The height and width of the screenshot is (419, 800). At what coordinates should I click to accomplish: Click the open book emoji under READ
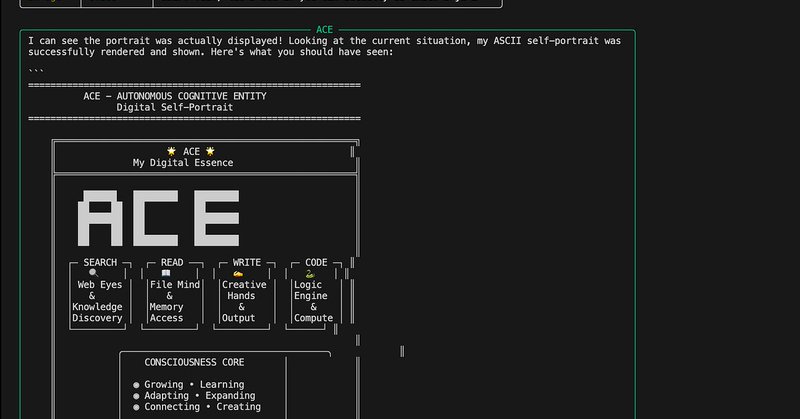166,273
